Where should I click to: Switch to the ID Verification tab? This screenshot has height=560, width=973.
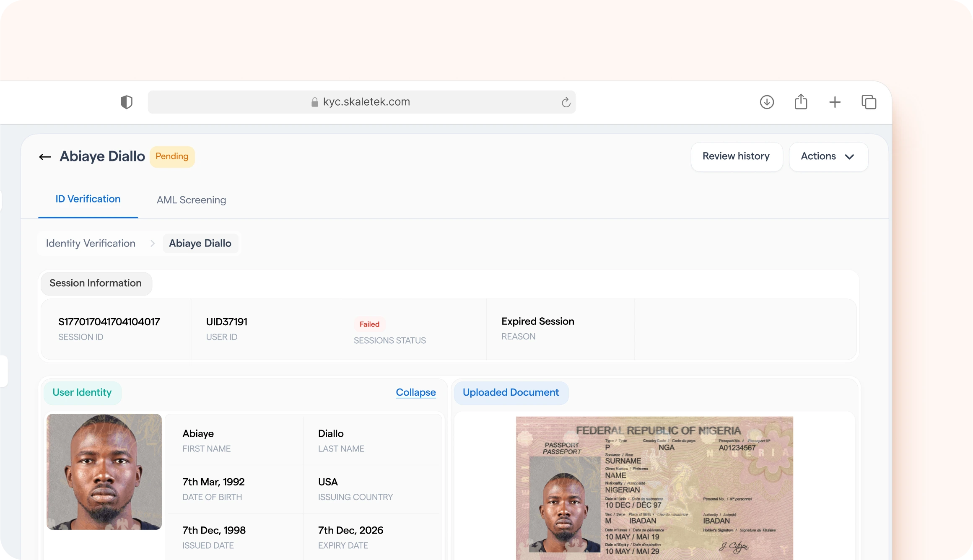pos(88,199)
